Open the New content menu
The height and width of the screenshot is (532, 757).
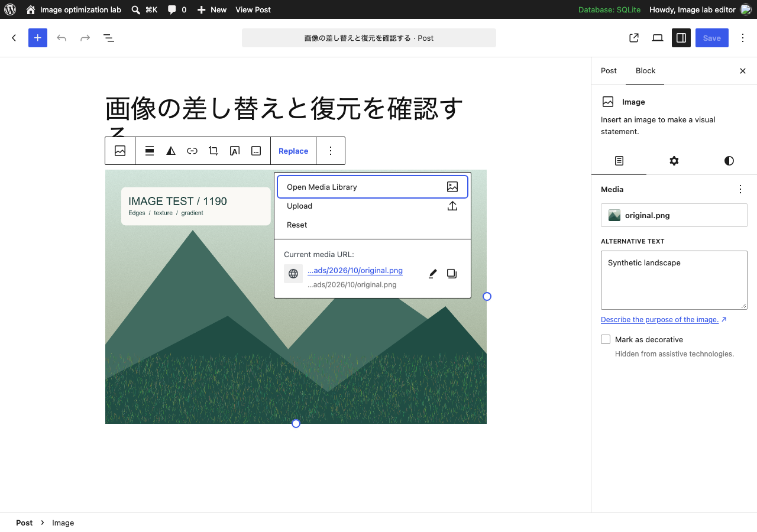pyautogui.click(x=212, y=9)
